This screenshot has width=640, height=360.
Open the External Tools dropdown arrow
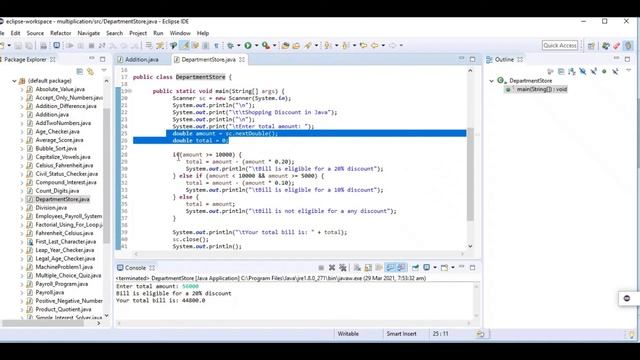coord(274,45)
